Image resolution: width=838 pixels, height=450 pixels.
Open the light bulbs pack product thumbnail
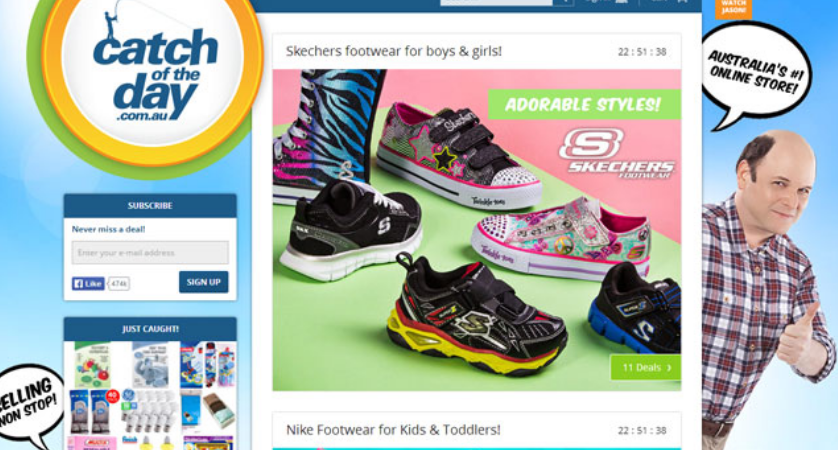149,410
